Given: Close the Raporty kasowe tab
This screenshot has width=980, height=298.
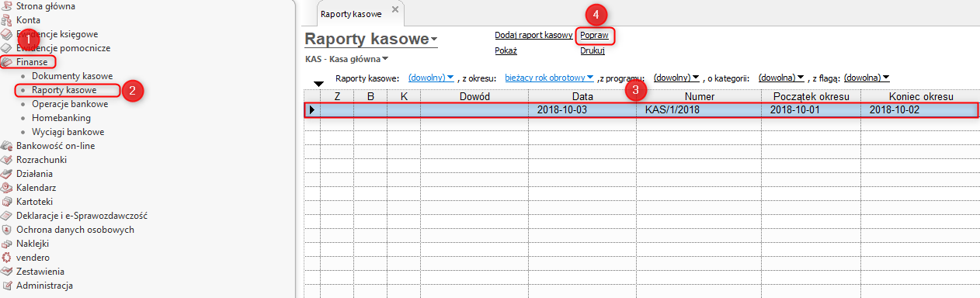Looking at the screenshot, I should [x=394, y=9].
